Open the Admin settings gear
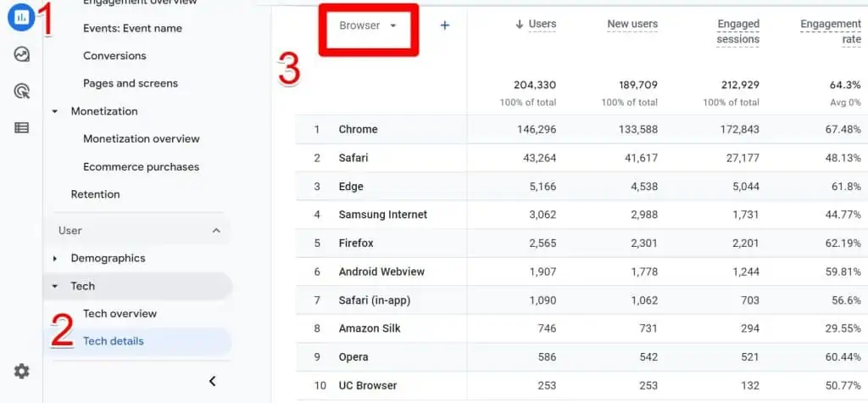 coord(21,371)
